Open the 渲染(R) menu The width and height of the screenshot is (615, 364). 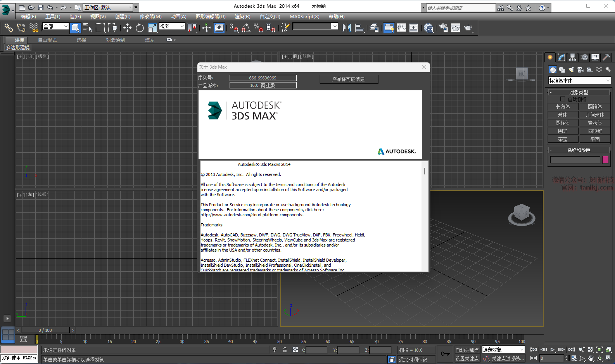click(x=242, y=17)
